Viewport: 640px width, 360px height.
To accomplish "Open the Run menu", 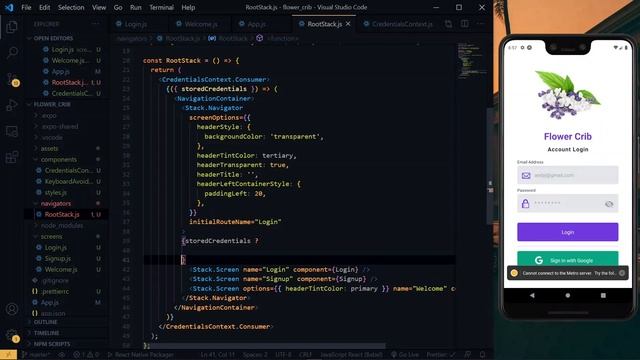I will click(136, 7).
